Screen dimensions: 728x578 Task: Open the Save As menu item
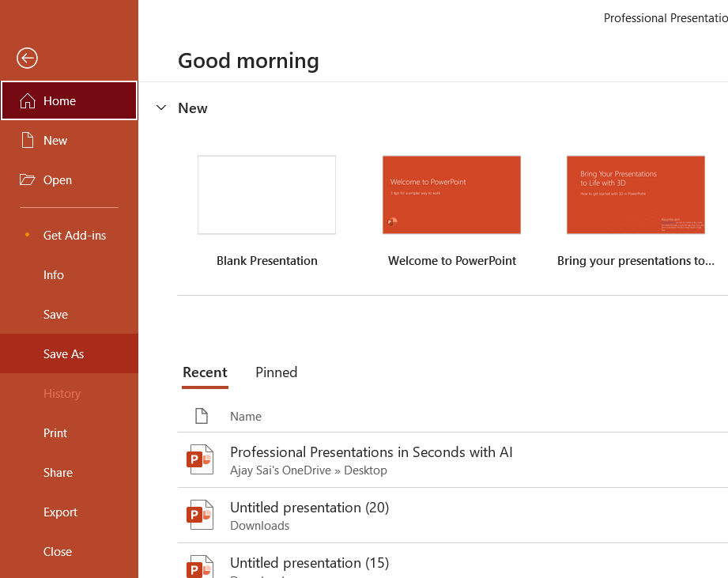pyautogui.click(x=64, y=354)
